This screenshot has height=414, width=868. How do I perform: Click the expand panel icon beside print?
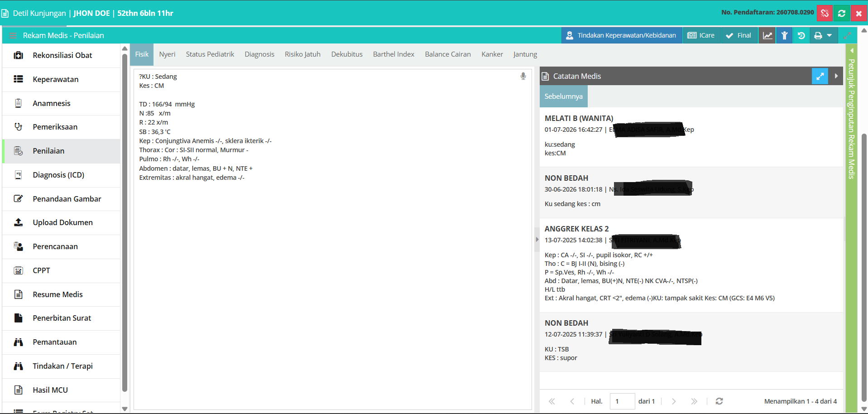tap(847, 35)
